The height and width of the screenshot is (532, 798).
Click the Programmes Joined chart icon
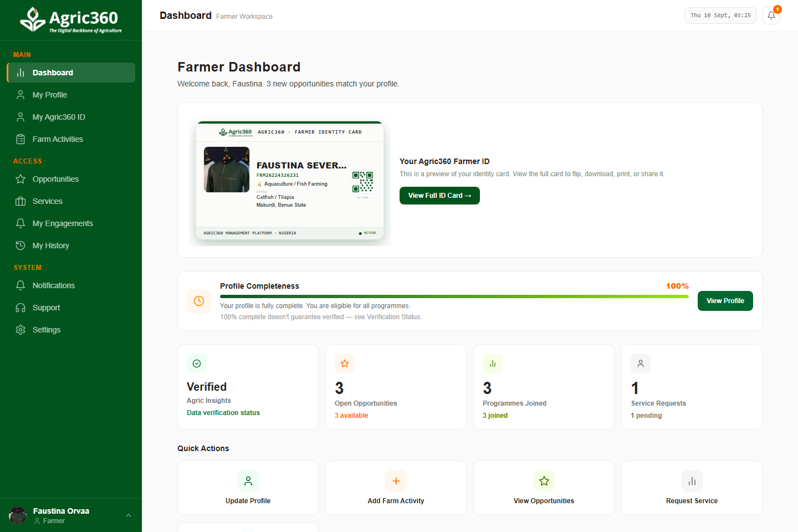click(x=493, y=364)
